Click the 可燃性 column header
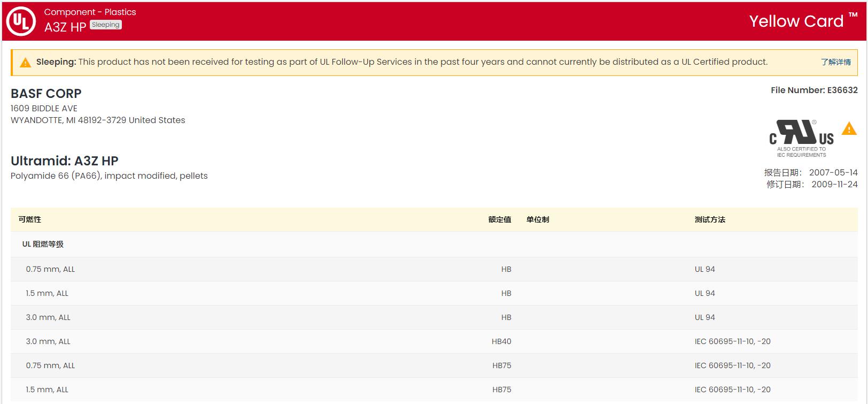 (30, 219)
